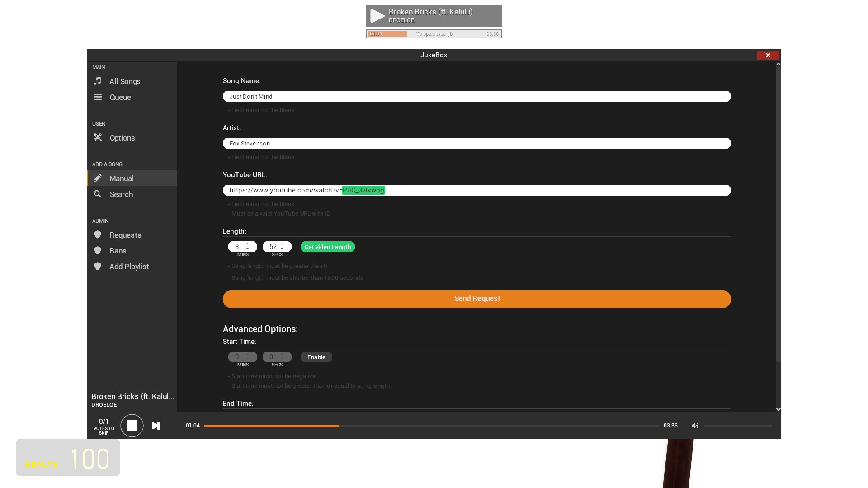Open the Bans admin item

[132, 251]
